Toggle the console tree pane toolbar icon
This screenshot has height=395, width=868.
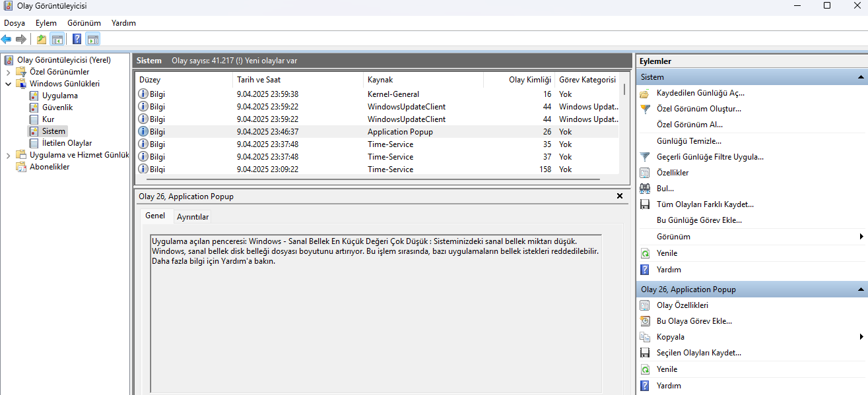(57, 39)
